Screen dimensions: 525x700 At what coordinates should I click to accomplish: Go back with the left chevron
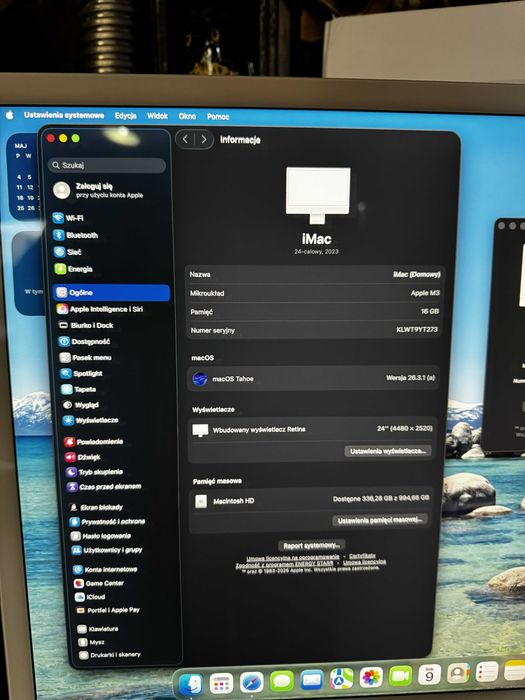click(185, 140)
